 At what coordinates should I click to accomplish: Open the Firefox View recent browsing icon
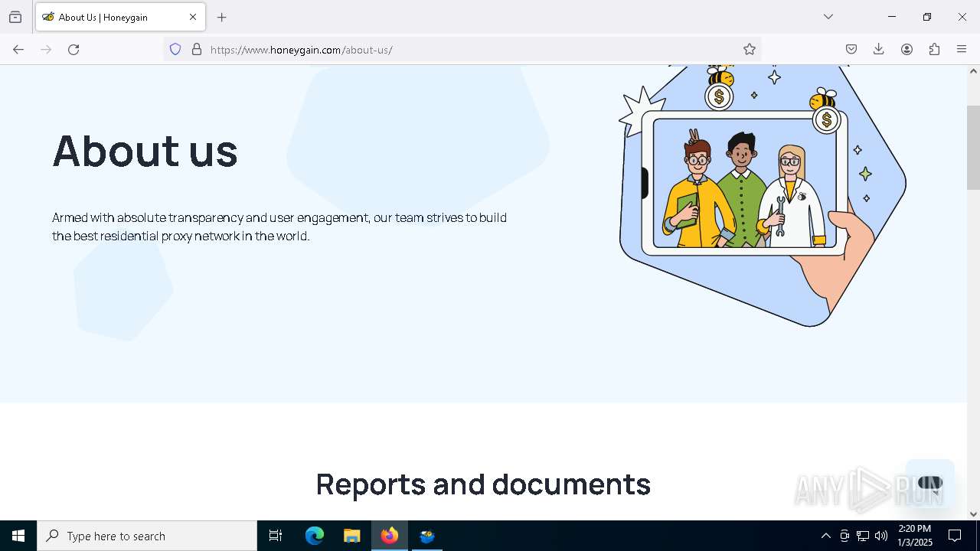[x=15, y=17]
